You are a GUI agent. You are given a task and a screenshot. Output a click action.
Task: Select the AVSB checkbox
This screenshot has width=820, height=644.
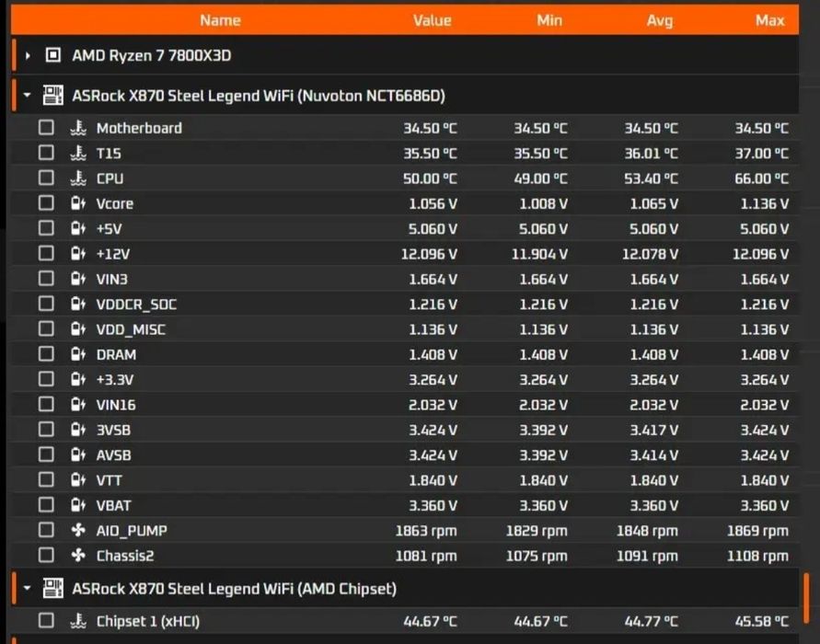click(x=46, y=454)
